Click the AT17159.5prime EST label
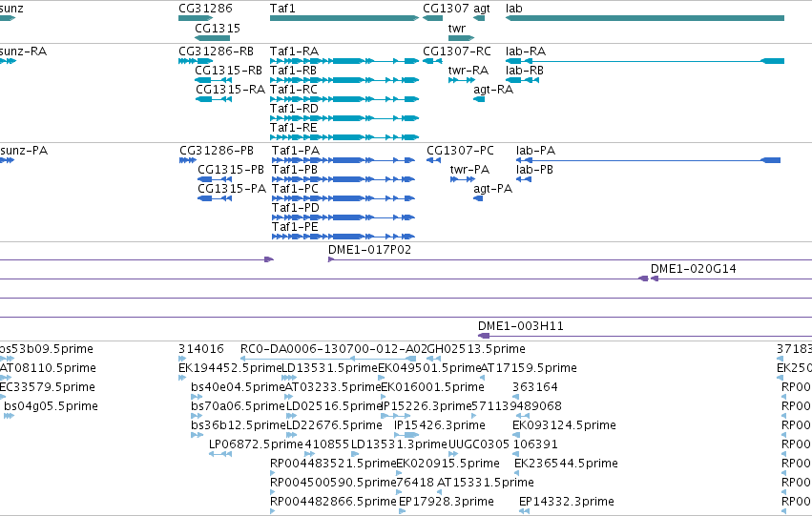Image resolution: width=812 pixels, height=516 pixels. point(529,368)
